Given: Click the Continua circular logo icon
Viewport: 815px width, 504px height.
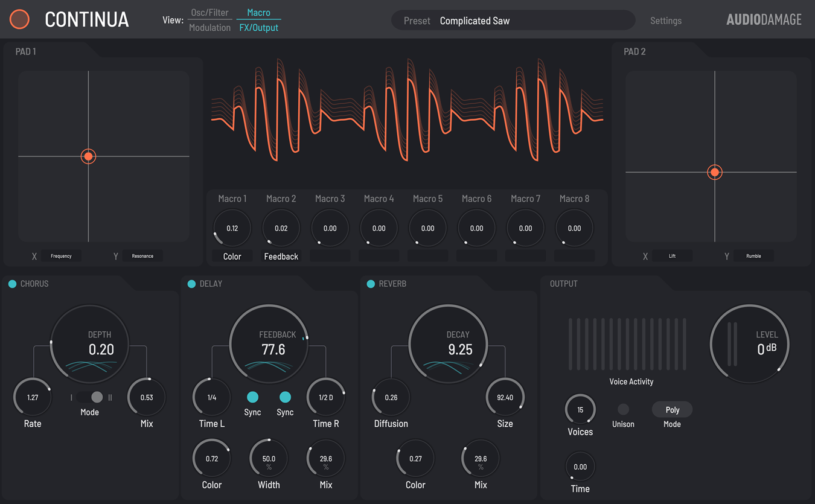Looking at the screenshot, I should coord(19,19).
